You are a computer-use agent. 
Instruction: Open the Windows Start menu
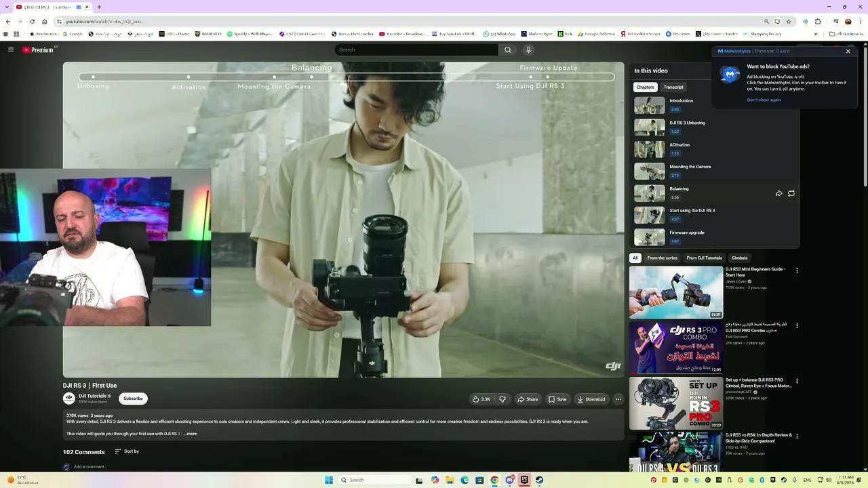click(329, 480)
